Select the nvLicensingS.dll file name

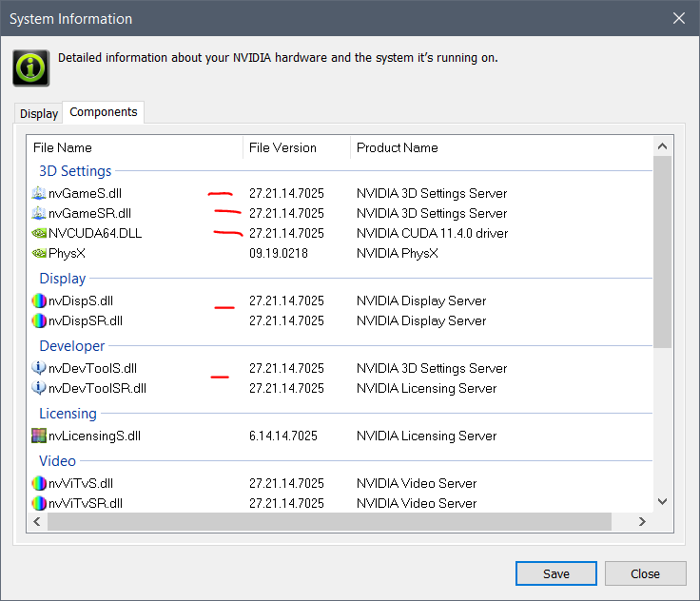(x=94, y=436)
